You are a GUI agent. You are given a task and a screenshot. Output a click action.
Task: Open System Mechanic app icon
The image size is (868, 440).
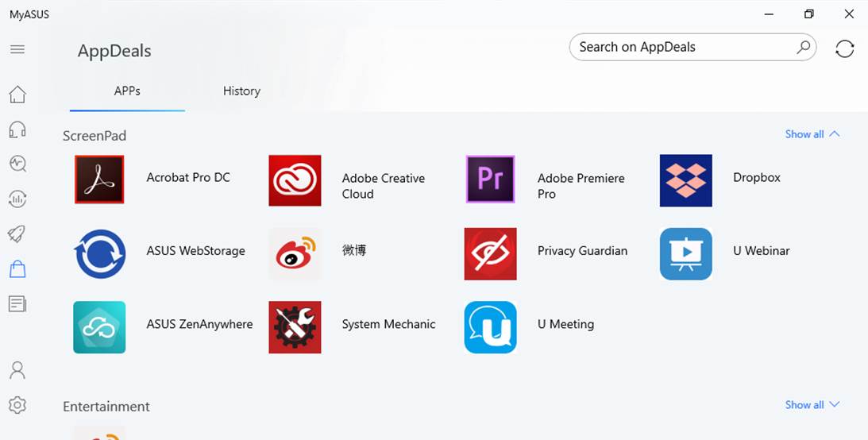[x=295, y=327]
